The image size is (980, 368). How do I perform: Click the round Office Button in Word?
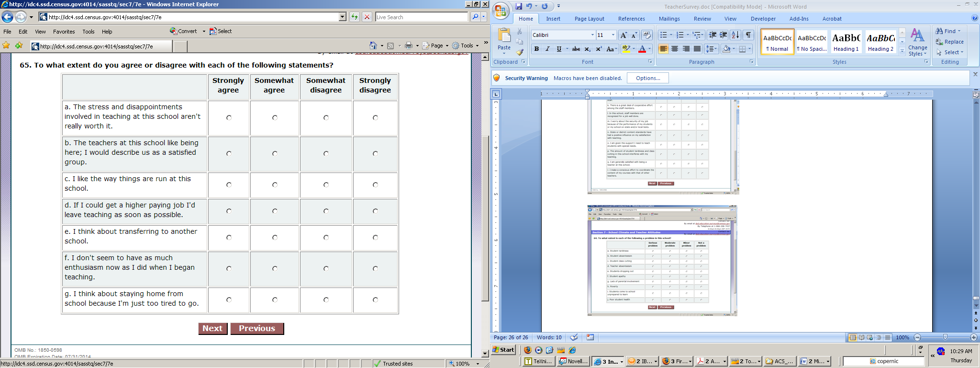pos(501,11)
